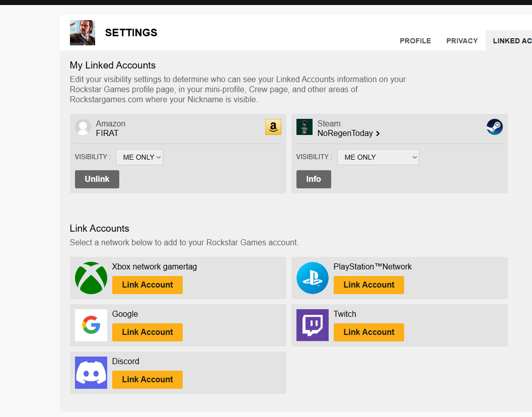This screenshot has width=532, height=417.
Task: Switch to the PRIVACY tab
Action: [462, 41]
